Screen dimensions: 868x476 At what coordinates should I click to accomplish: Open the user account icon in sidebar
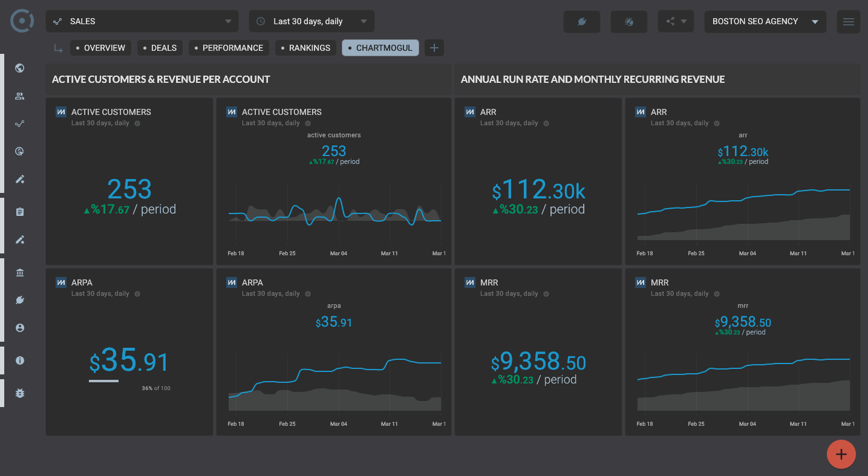click(20, 328)
